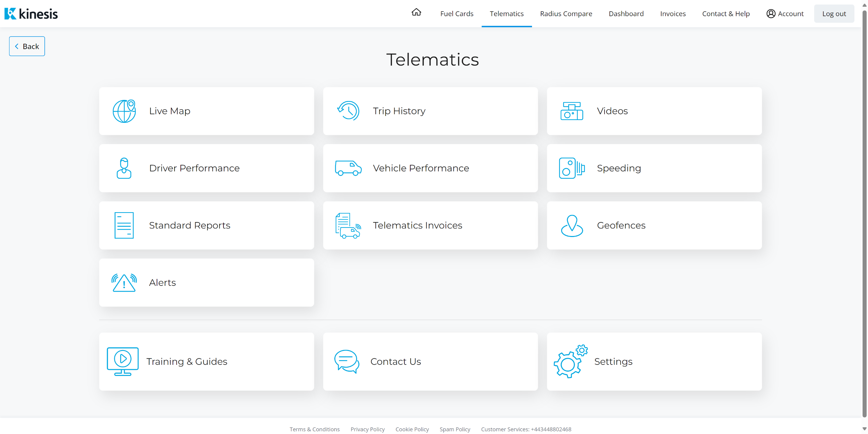Click the Trip History clock icon
This screenshot has height=434, width=868.
pyautogui.click(x=348, y=111)
